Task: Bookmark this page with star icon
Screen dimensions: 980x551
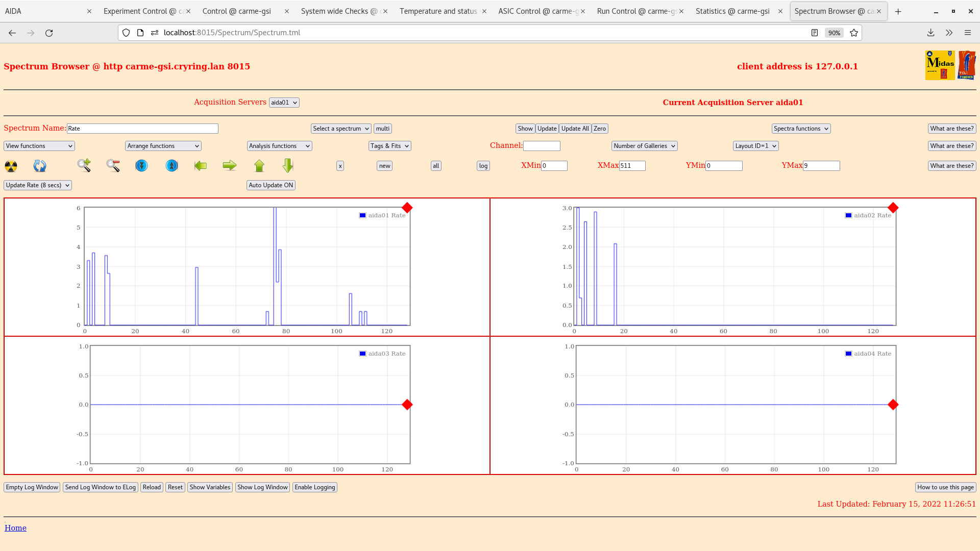Action: pos(854,33)
